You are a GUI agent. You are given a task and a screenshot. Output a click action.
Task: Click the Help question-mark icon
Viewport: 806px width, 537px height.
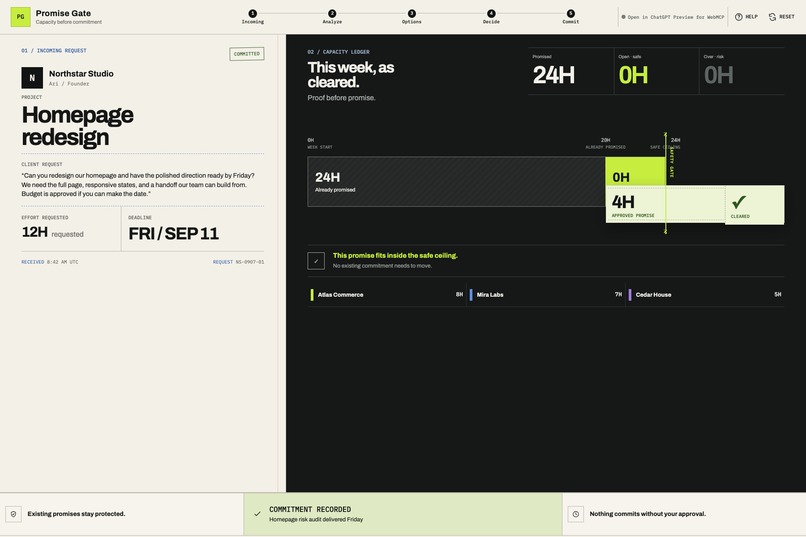pos(739,17)
